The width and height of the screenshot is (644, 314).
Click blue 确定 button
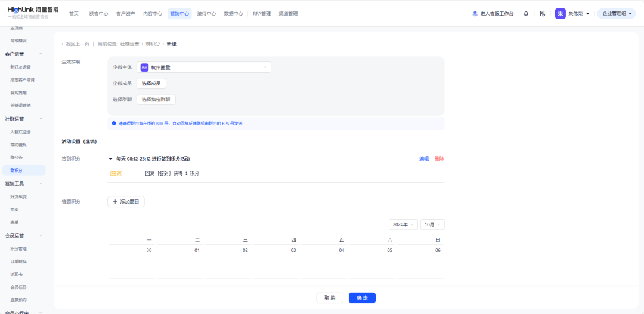[363, 298]
